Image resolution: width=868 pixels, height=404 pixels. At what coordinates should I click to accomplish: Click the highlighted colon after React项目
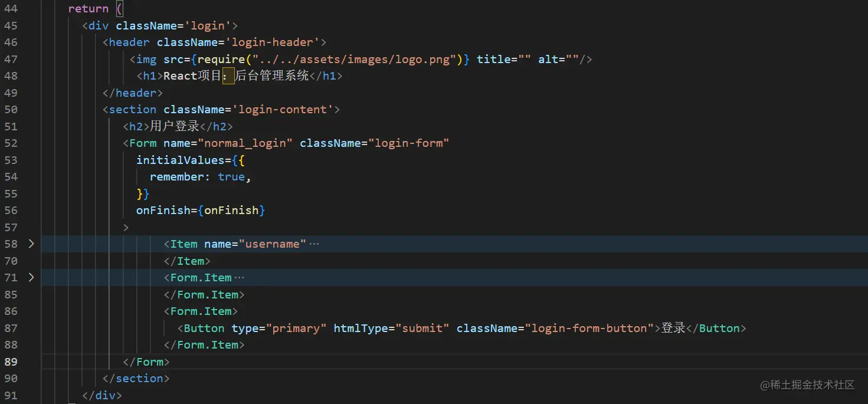228,76
